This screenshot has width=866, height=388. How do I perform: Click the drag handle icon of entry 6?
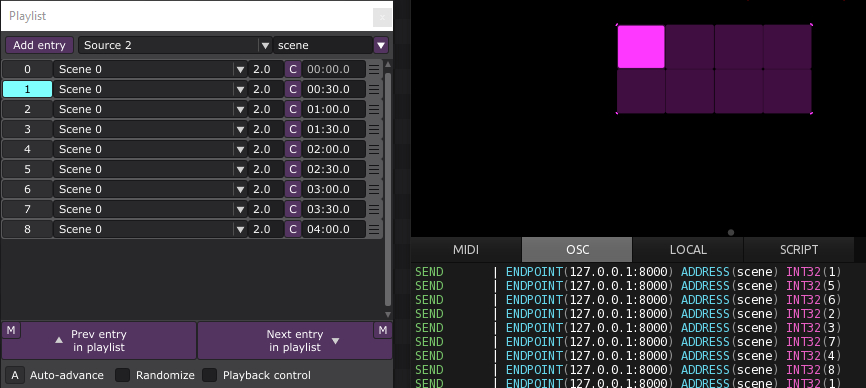click(374, 189)
